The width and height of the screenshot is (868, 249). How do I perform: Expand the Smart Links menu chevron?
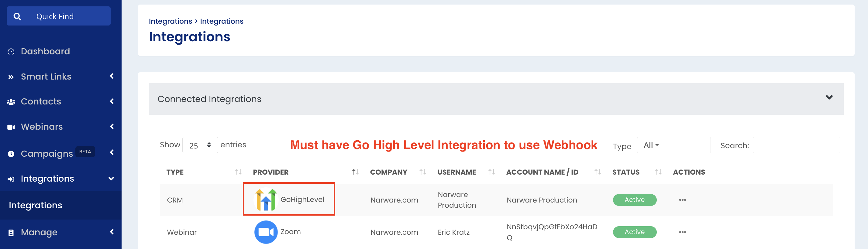point(112,76)
